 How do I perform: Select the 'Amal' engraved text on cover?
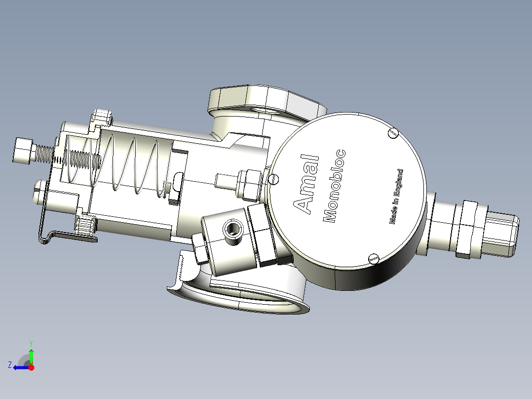[305, 185]
